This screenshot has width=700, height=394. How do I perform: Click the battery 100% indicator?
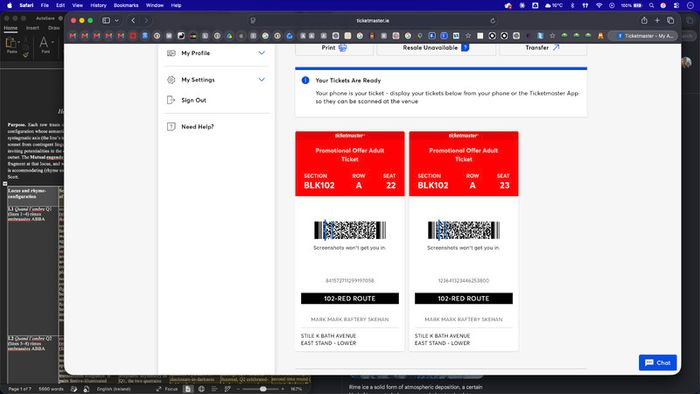coord(631,5)
